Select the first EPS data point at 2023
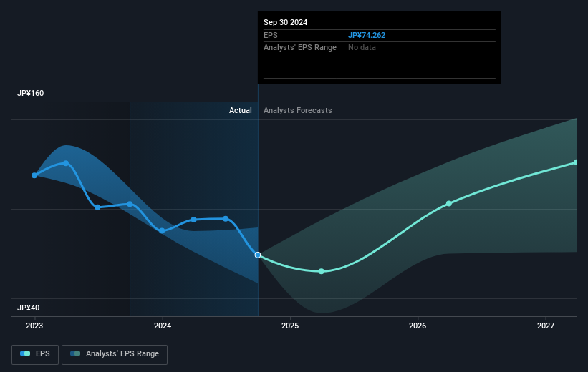 pyautogui.click(x=34, y=175)
